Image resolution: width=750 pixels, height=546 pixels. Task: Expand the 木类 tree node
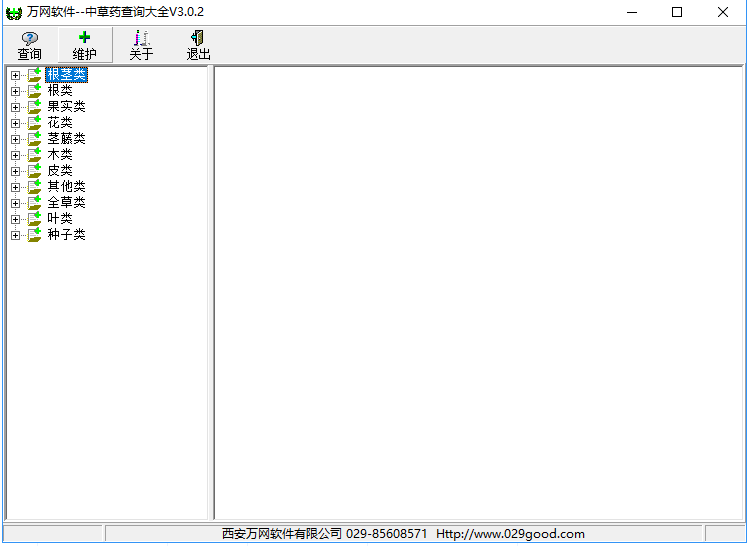(15, 155)
